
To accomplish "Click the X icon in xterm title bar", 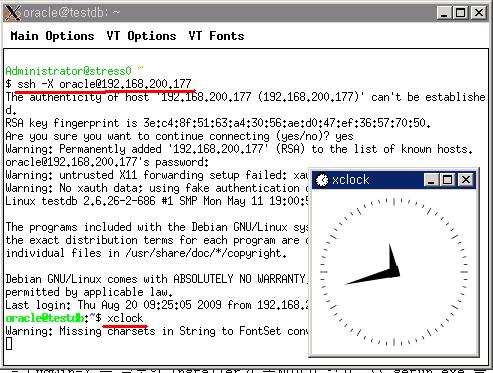I will [x=12, y=13].
